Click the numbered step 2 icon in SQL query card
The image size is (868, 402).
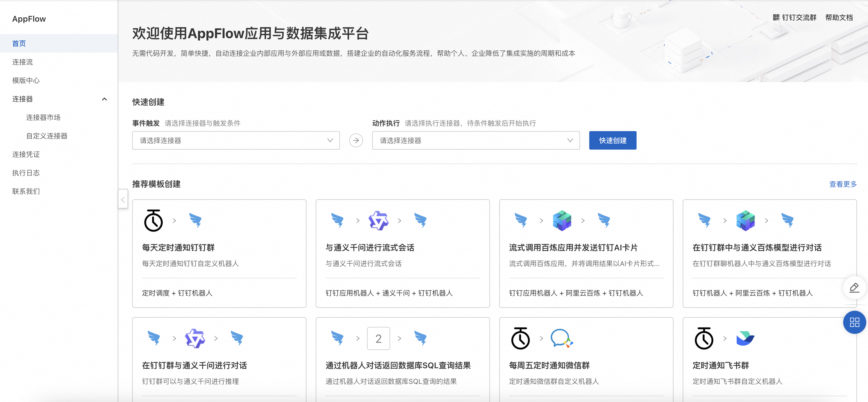tap(378, 338)
